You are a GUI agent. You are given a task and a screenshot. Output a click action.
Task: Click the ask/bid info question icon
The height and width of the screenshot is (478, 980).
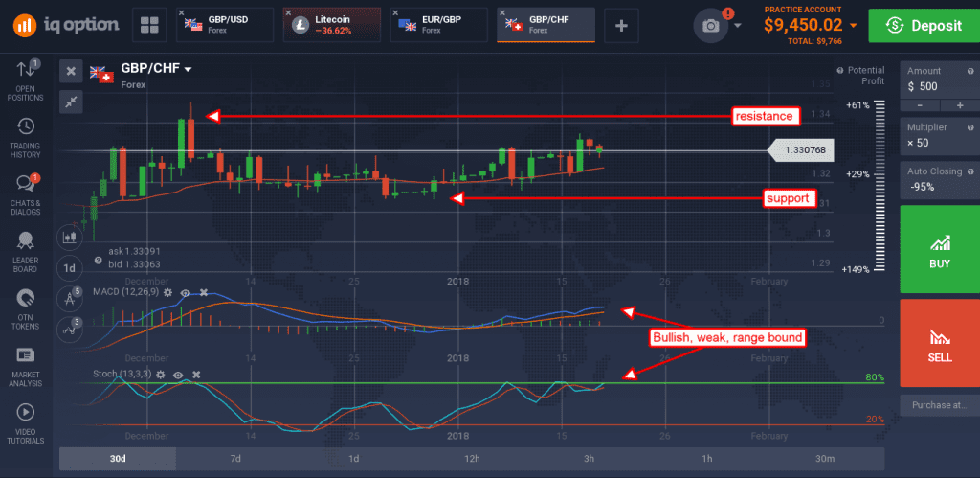click(99, 260)
